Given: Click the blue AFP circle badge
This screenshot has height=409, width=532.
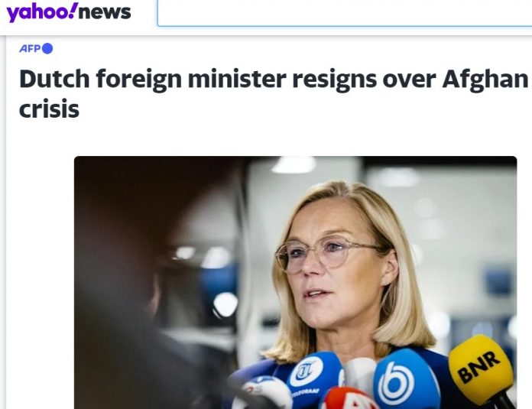Looking at the screenshot, I should click(x=47, y=48).
